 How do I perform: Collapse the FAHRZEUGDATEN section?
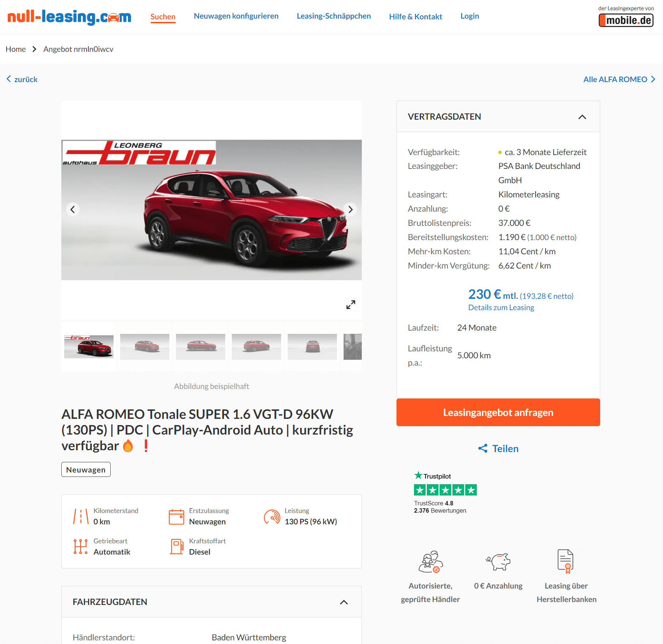pyautogui.click(x=344, y=602)
